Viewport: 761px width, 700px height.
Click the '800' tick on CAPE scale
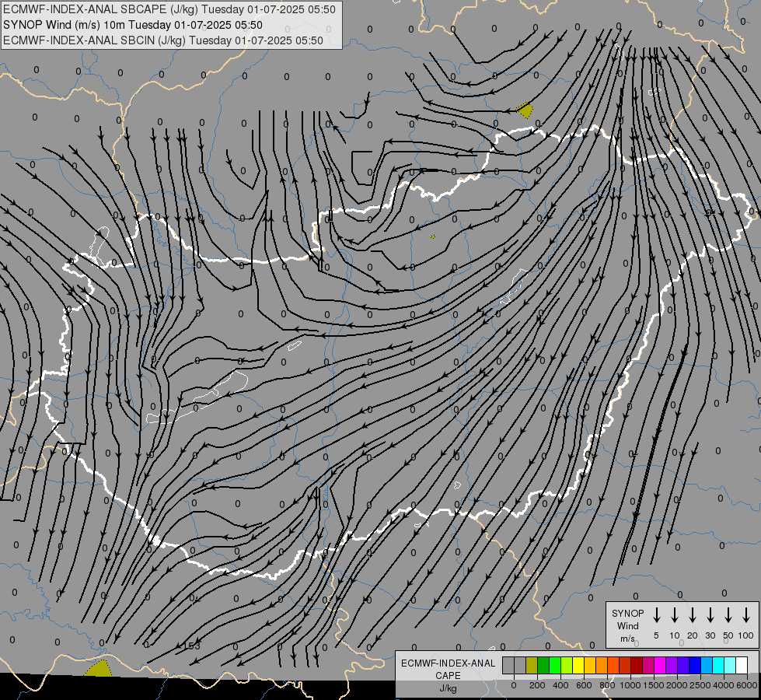(607, 685)
